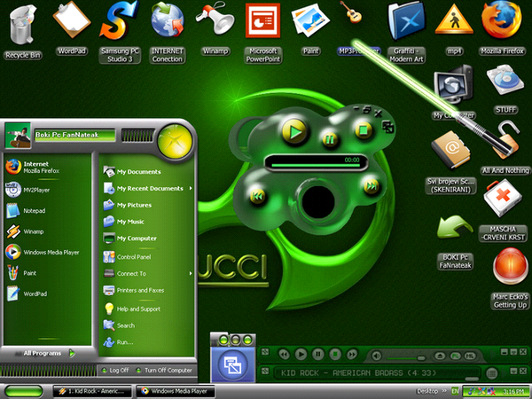The height and width of the screenshot is (399, 532).
Task: Click the Winamp eject/open file button
Action: point(440,356)
